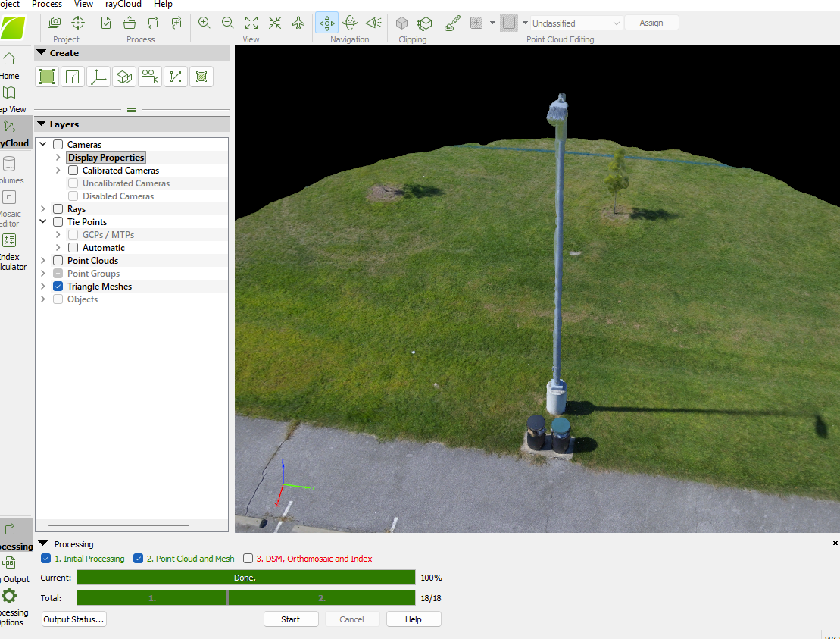Open the Processing Options gear

tap(9, 596)
